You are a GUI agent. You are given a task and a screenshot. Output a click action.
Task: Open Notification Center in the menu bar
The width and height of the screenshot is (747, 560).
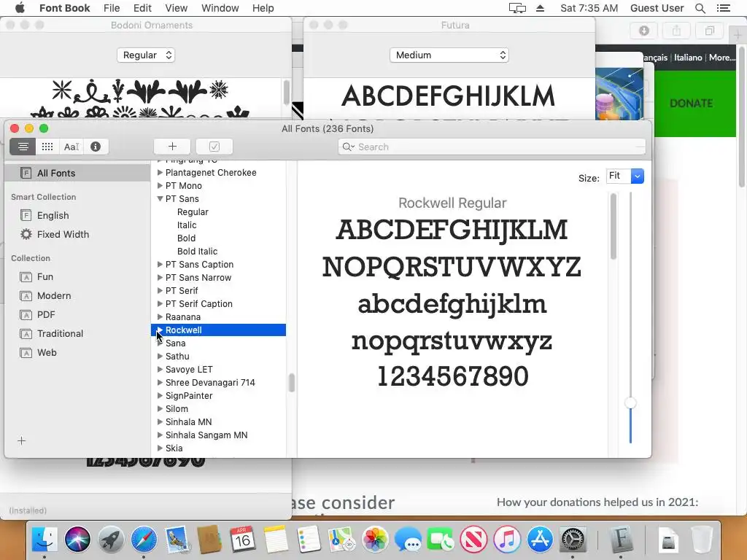click(723, 8)
